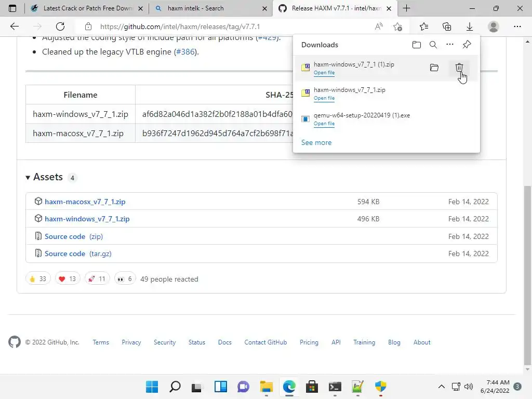The width and height of the screenshot is (532, 399).
Task: Show haxm-windows_v7_7_1 (1).zip in folder
Action: coord(434,68)
